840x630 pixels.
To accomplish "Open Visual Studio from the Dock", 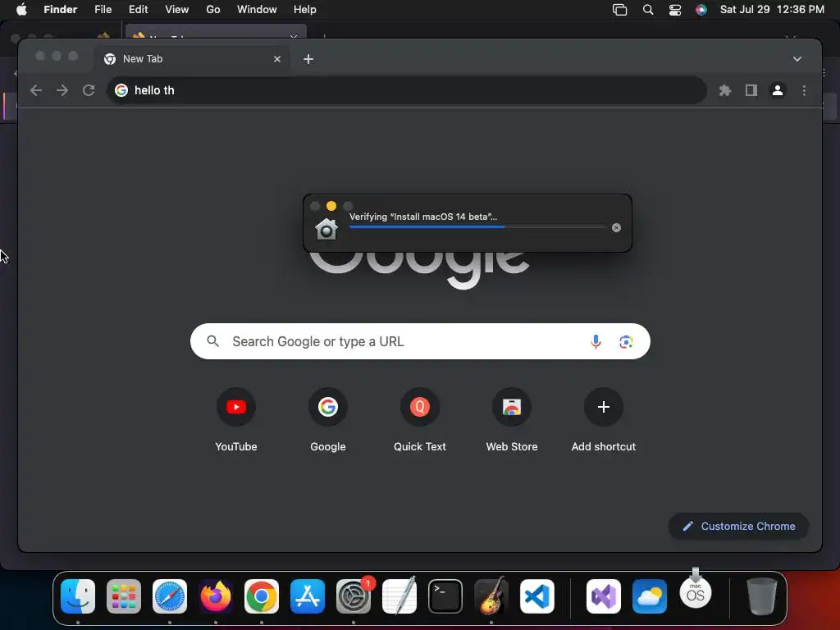I will point(604,596).
